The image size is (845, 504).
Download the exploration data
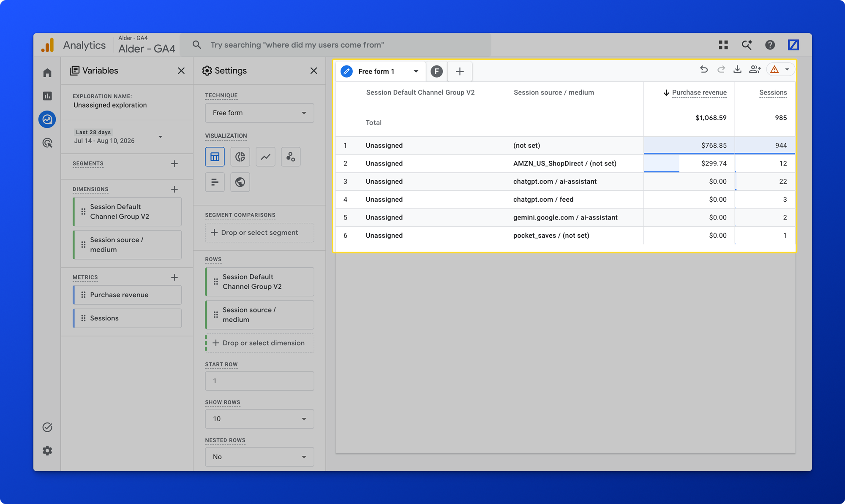point(737,70)
